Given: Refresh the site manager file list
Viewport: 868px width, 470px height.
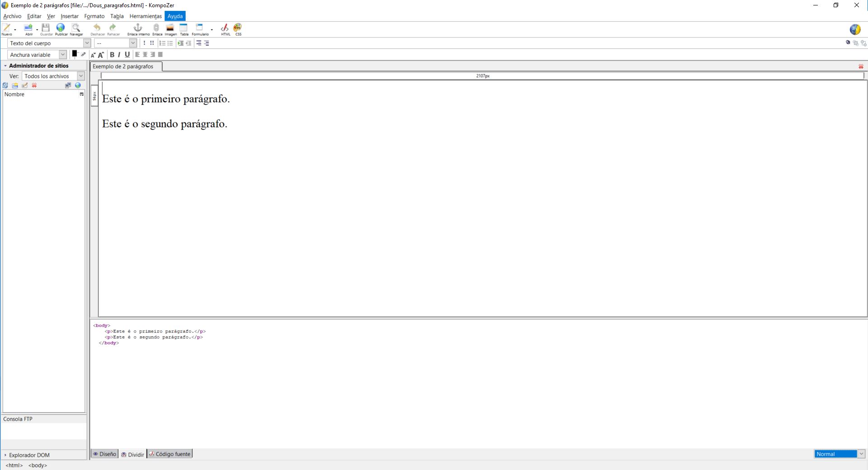Looking at the screenshot, I should coord(5,85).
